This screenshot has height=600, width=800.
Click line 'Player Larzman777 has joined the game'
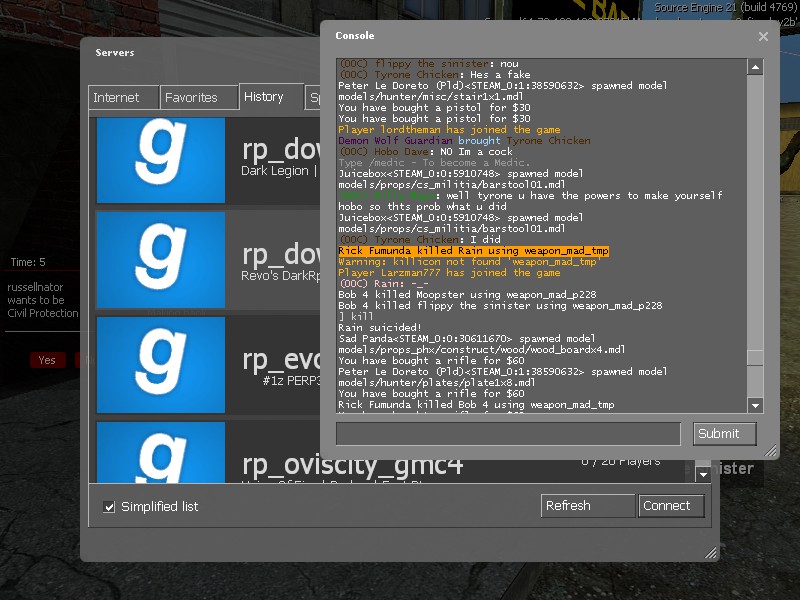click(x=449, y=272)
